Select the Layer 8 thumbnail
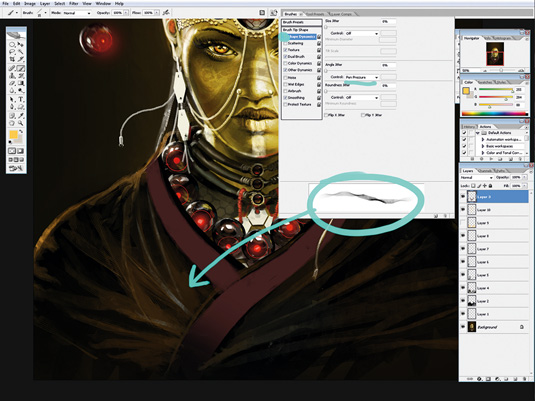Viewport: 535px width, 401px height. (472, 236)
